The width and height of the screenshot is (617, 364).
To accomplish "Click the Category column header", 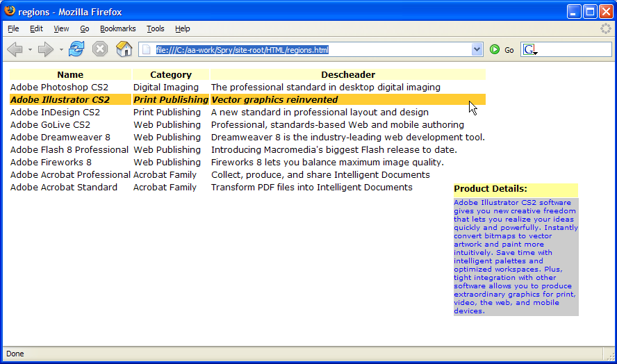I will [x=171, y=75].
